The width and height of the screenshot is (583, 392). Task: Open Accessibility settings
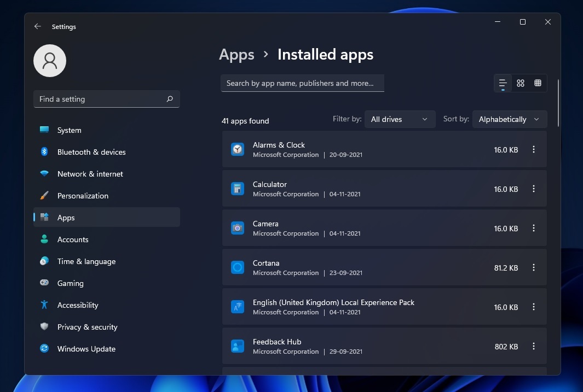point(44,305)
